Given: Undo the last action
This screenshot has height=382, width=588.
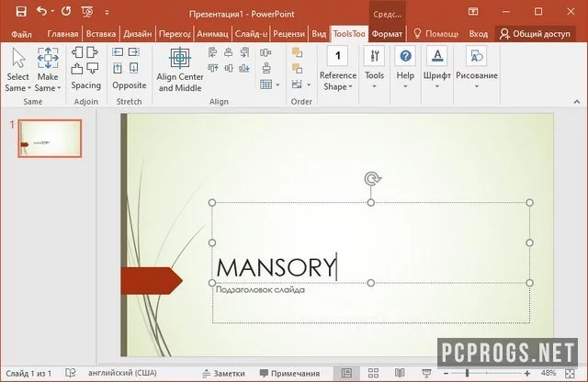Looking at the screenshot, I should (41, 12).
